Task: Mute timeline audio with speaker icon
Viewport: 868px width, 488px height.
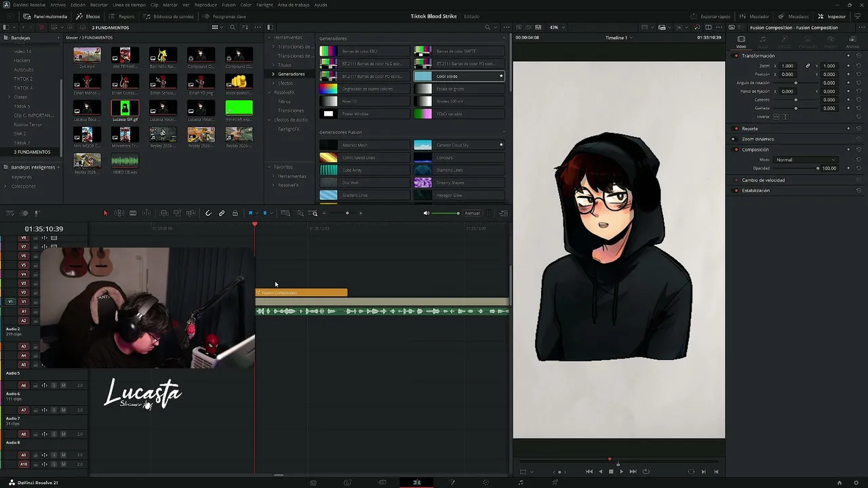Action: 427,213
